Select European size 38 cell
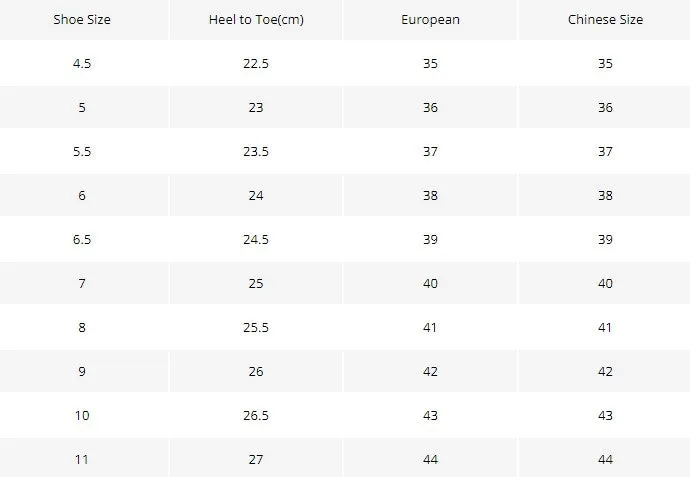 [430, 195]
